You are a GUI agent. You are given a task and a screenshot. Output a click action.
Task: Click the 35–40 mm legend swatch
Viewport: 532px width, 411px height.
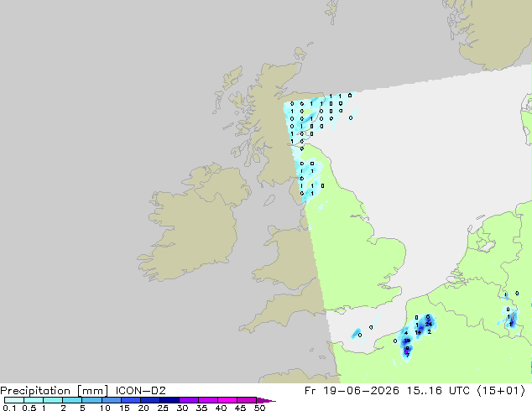pos(208,400)
